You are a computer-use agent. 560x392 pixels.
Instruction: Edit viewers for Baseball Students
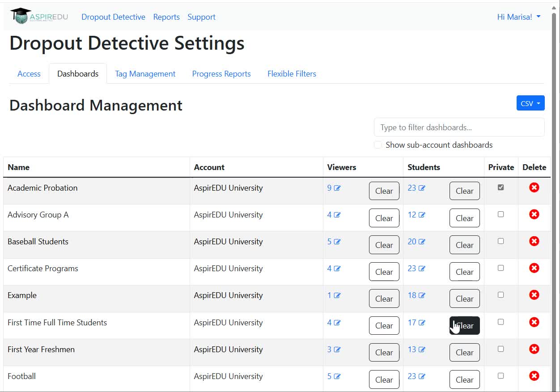[x=337, y=242]
